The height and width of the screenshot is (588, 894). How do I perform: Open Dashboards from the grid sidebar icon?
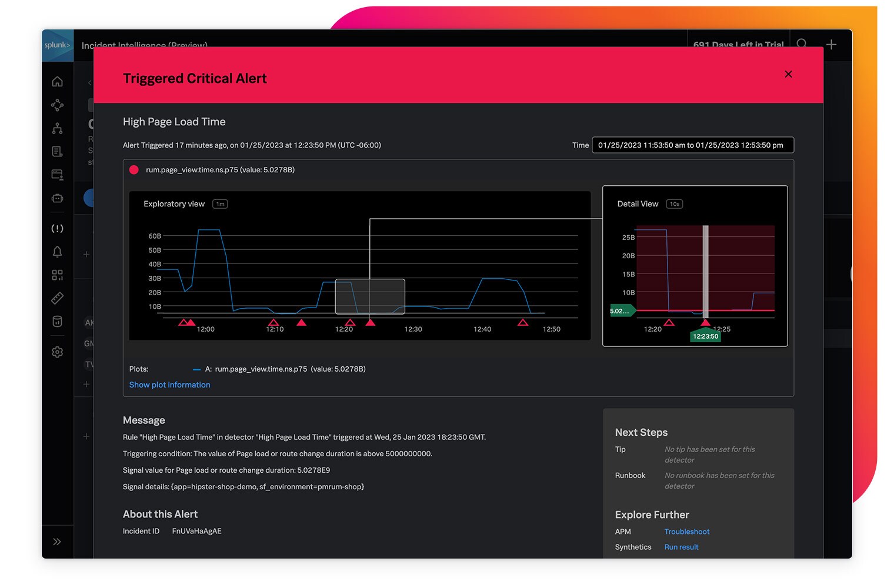[57, 275]
